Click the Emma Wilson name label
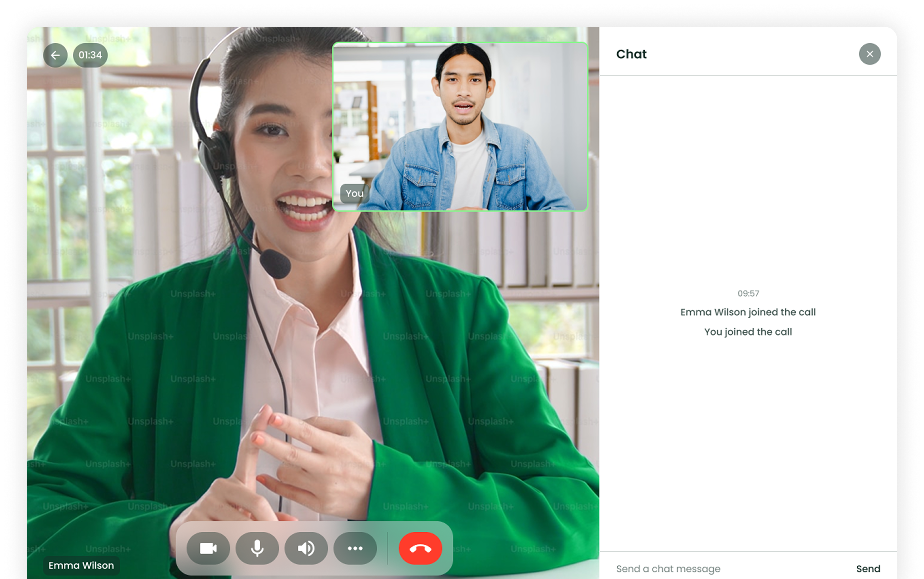This screenshot has width=924, height=579. (81, 565)
